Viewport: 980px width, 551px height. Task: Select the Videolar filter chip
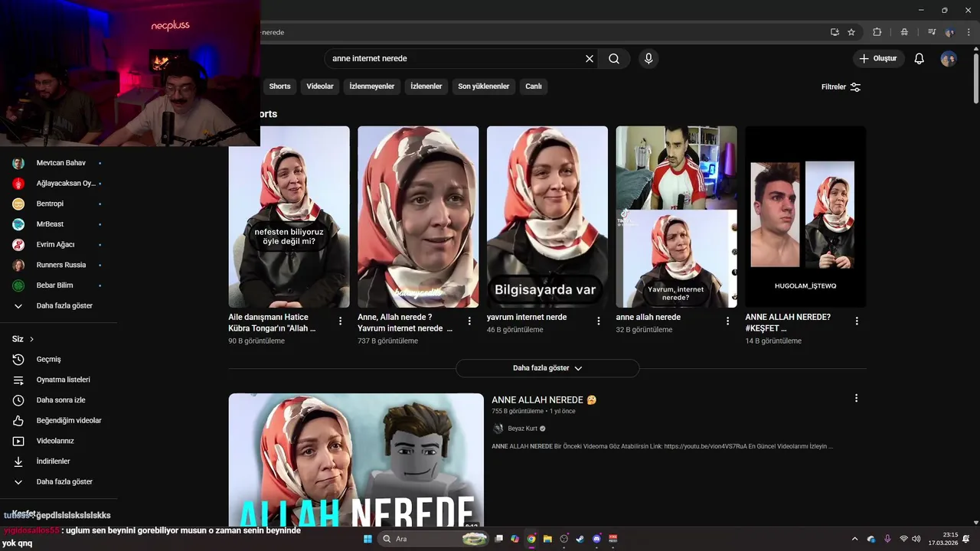click(x=320, y=86)
